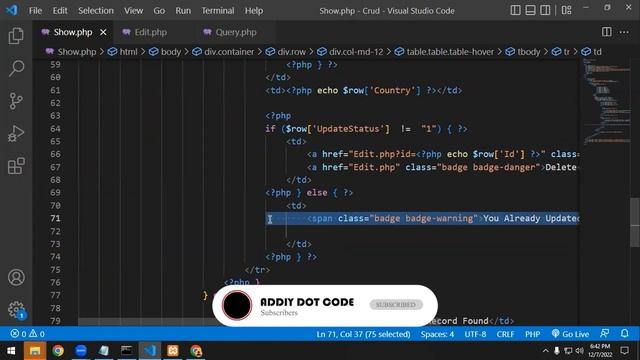Open the Explorer view in activity bar
The image size is (640, 360).
[x=16, y=36]
